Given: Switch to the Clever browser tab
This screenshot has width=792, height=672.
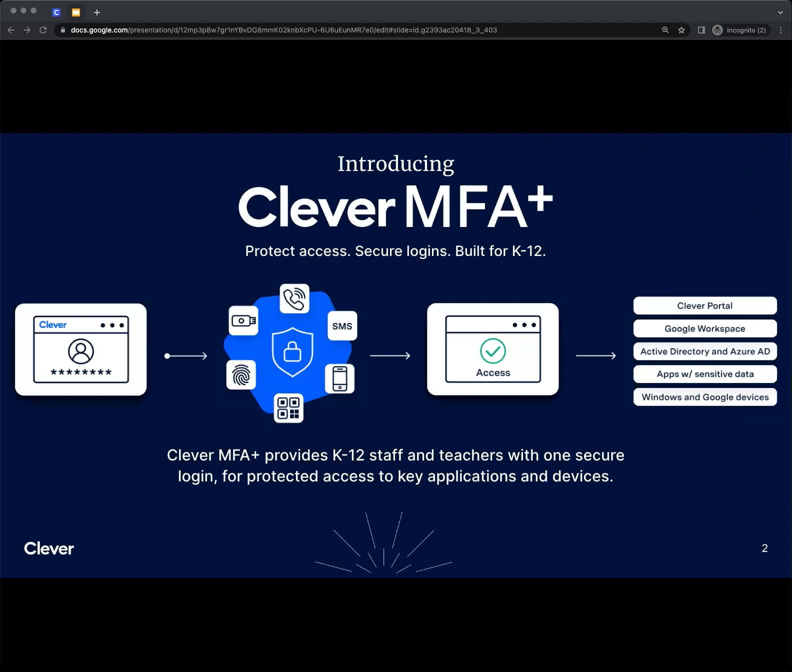Looking at the screenshot, I should click(x=56, y=12).
